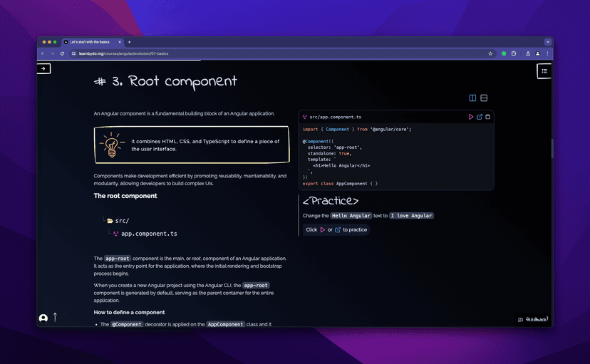
Task: Click the pink play icon in the practice hint
Action: (323, 230)
